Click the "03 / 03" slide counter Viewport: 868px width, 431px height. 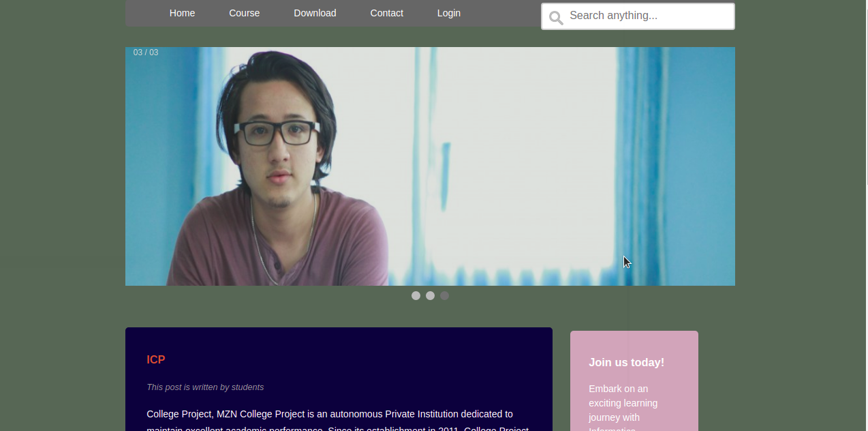tap(145, 52)
